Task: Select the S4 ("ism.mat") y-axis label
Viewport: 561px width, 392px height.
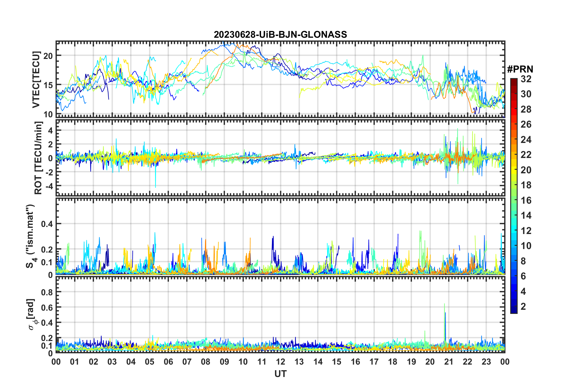Action: click(x=30, y=236)
